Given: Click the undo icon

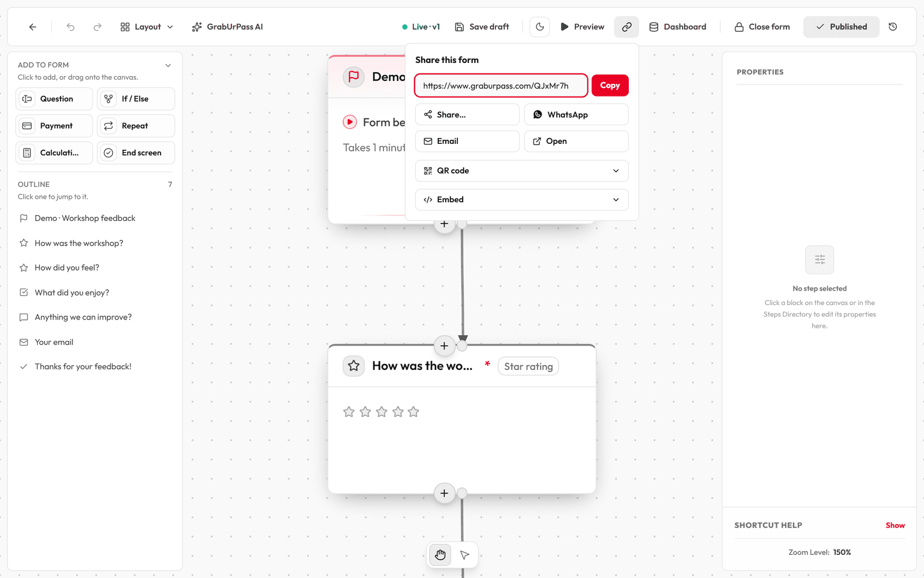Looking at the screenshot, I should pyautogui.click(x=70, y=27).
